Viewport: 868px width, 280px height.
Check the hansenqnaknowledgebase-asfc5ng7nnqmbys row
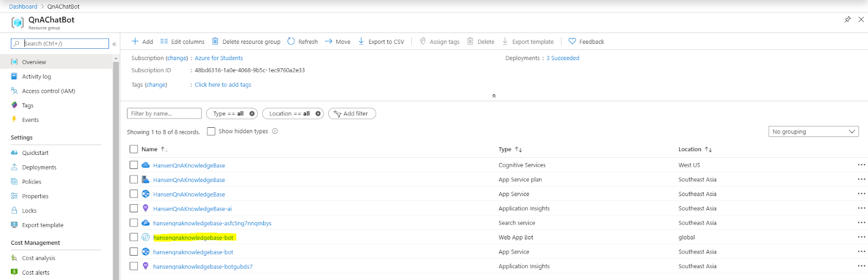click(x=133, y=223)
